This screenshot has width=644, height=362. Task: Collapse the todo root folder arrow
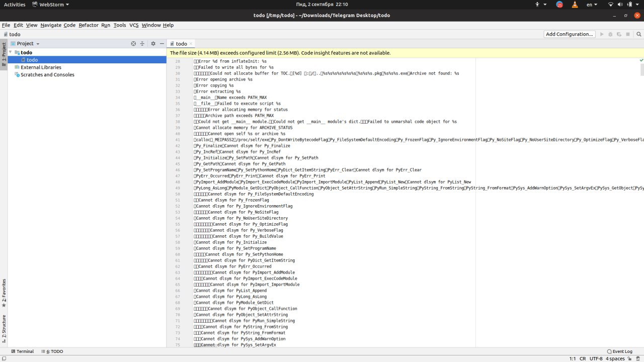pos(10,52)
